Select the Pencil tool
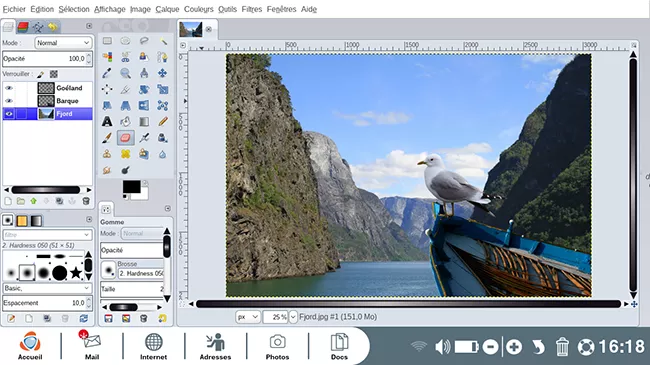This screenshot has height=365, width=650. pyautogui.click(x=163, y=122)
